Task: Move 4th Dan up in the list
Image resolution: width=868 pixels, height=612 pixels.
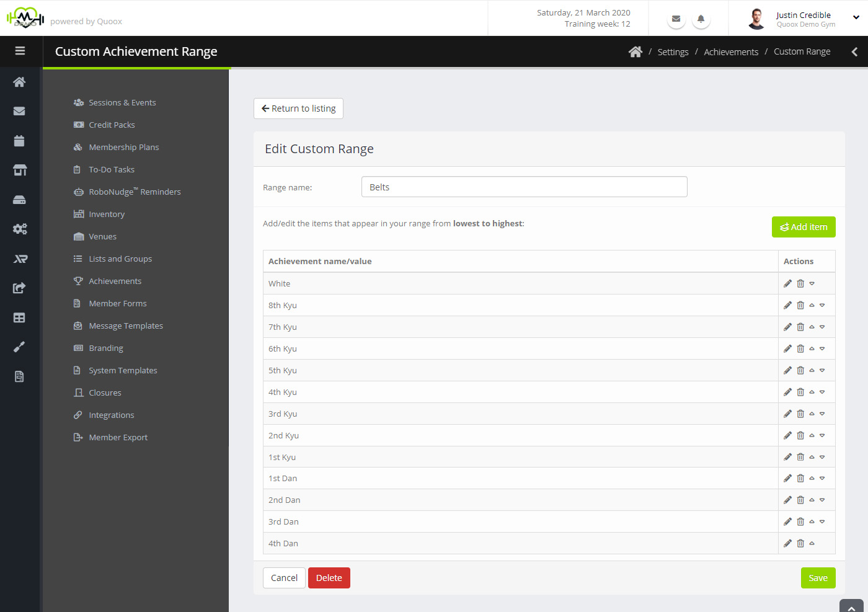Action: coord(812,543)
